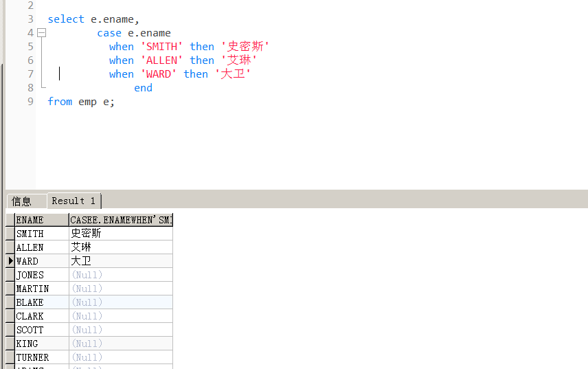Image resolution: width=588 pixels, height=369 pixels.
Task: Click the row selector for ALLEN row
Action: 10,247
